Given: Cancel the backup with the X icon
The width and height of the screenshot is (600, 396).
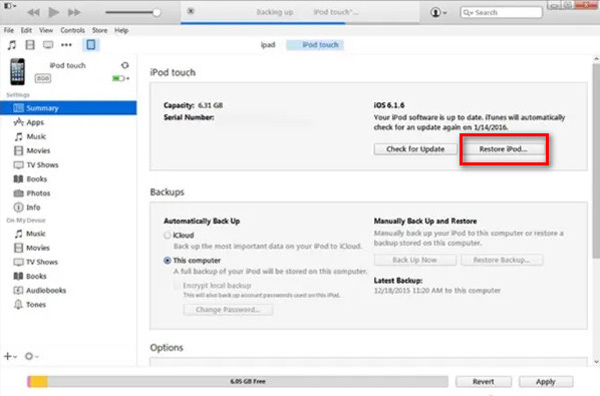Looking at the screenshot, I should pyautogui.click(x=191, y=11).
